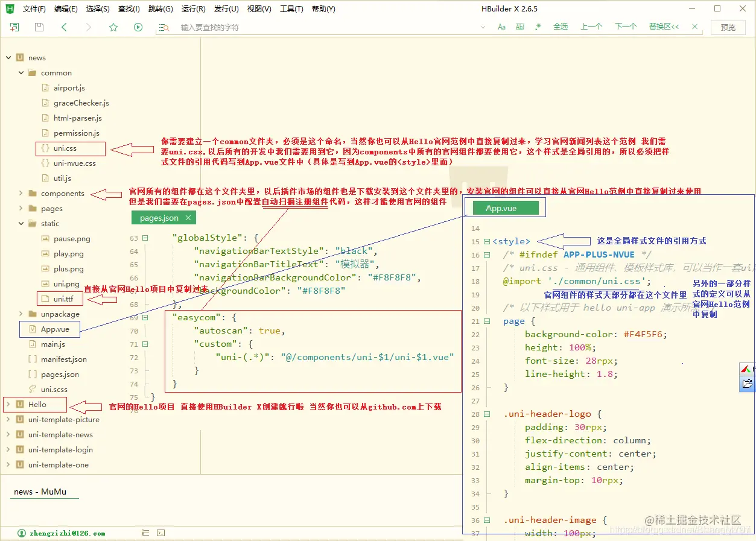This screenshot has width=756, height=541.
Task: Expand the uni-template-picture project
Action: point(8,420)
